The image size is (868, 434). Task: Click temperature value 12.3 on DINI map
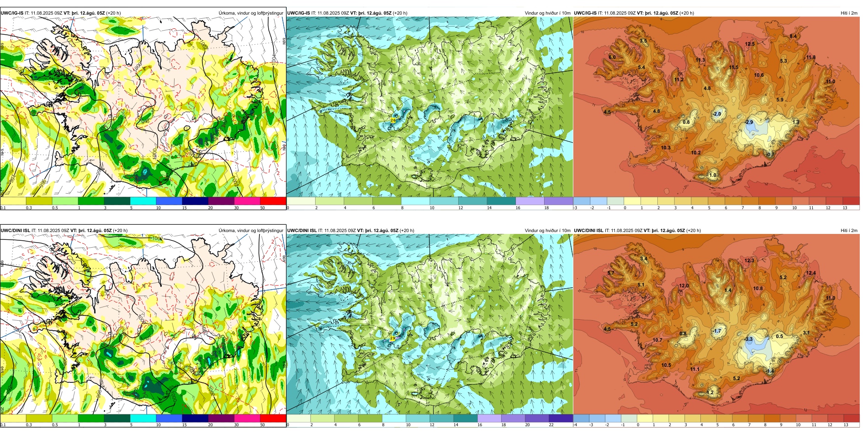coord(749,261)
